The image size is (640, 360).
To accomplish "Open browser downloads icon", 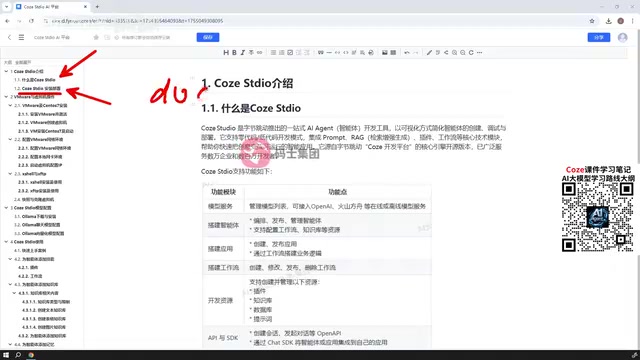I will [x=608, y=21].
